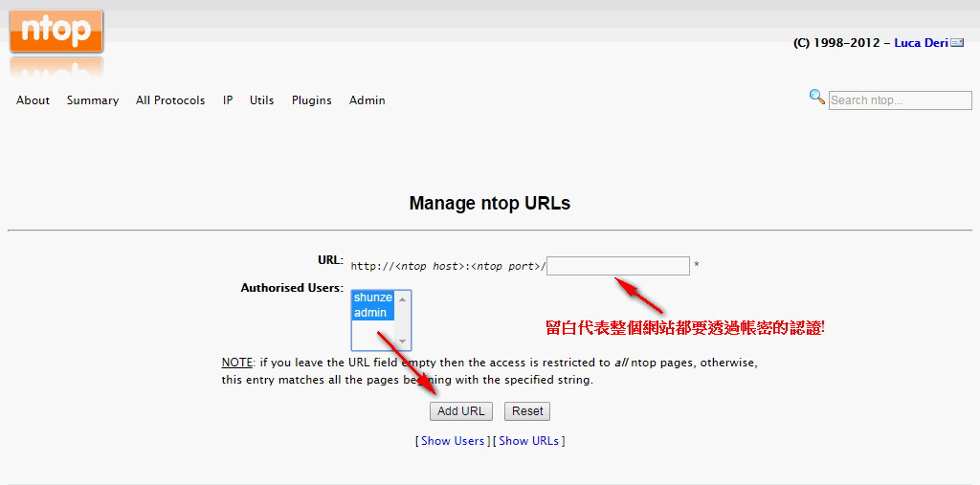Follow the Luca Deri link
The height and width of the screenshot is (485, 980).
tap(922, 43)
